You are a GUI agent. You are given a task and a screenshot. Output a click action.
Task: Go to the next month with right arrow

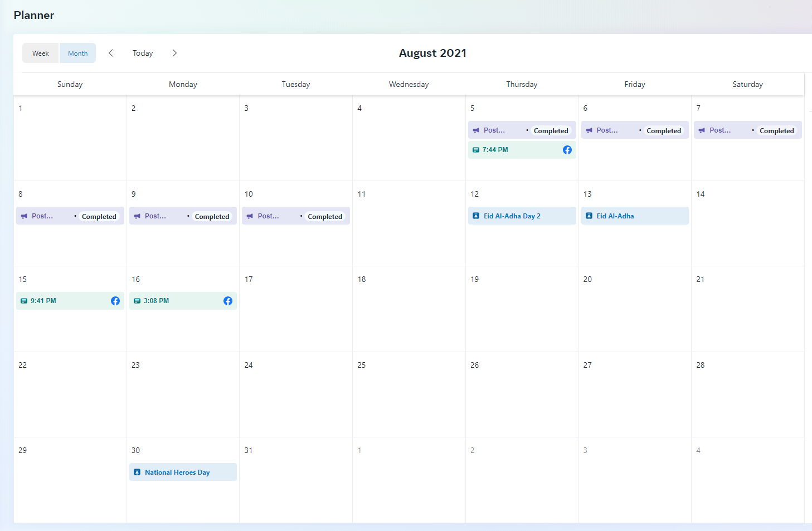click(x=174, y=53)
